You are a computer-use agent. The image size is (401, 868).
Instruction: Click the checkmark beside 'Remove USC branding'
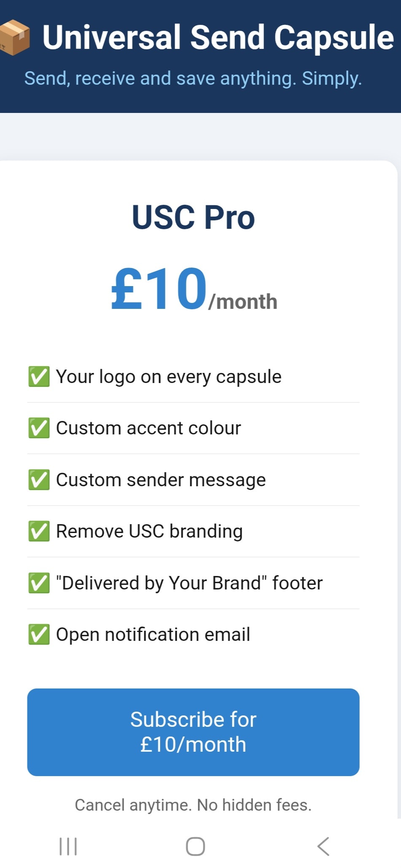pyautogui.click(x=38, y=530)
